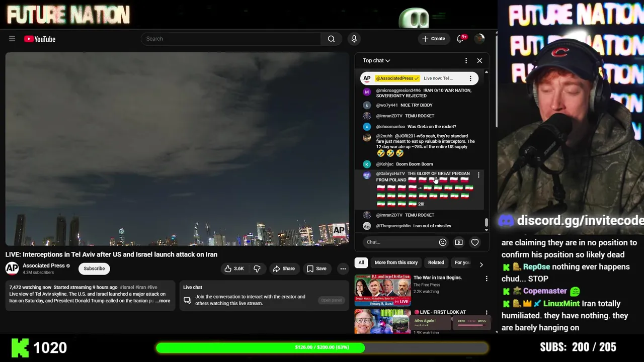Open the Create menu
The height and width of the screenshot is (362, 644).
pyautogui.click(x=434, y=39)
